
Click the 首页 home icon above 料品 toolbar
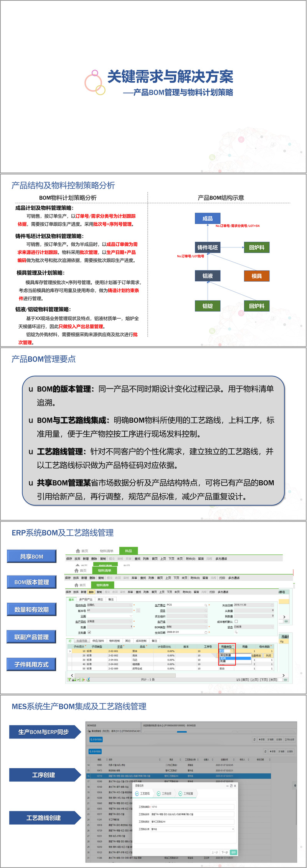pos(78,551)
